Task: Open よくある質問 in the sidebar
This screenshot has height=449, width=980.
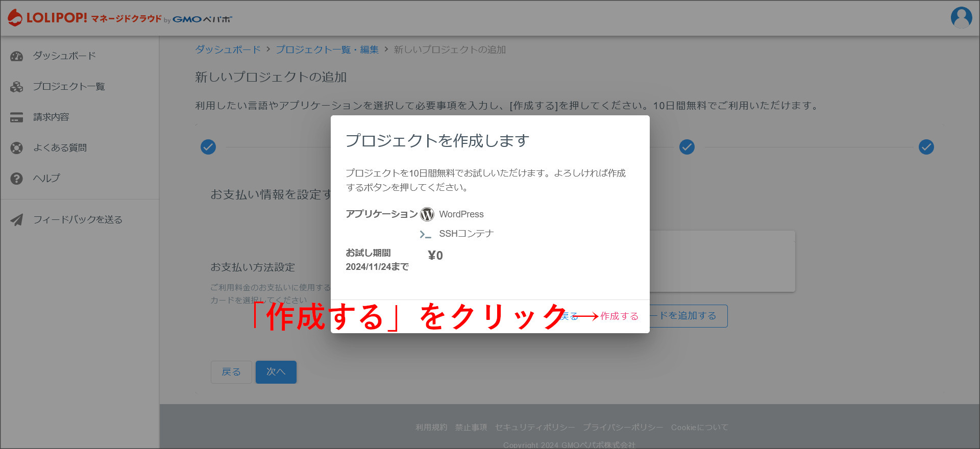Action: [x=60, y=147]
